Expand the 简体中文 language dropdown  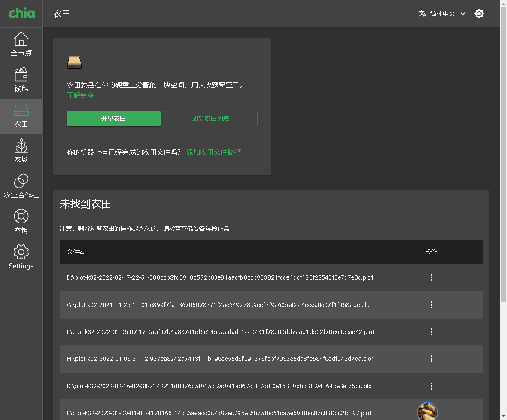point(442,14)
